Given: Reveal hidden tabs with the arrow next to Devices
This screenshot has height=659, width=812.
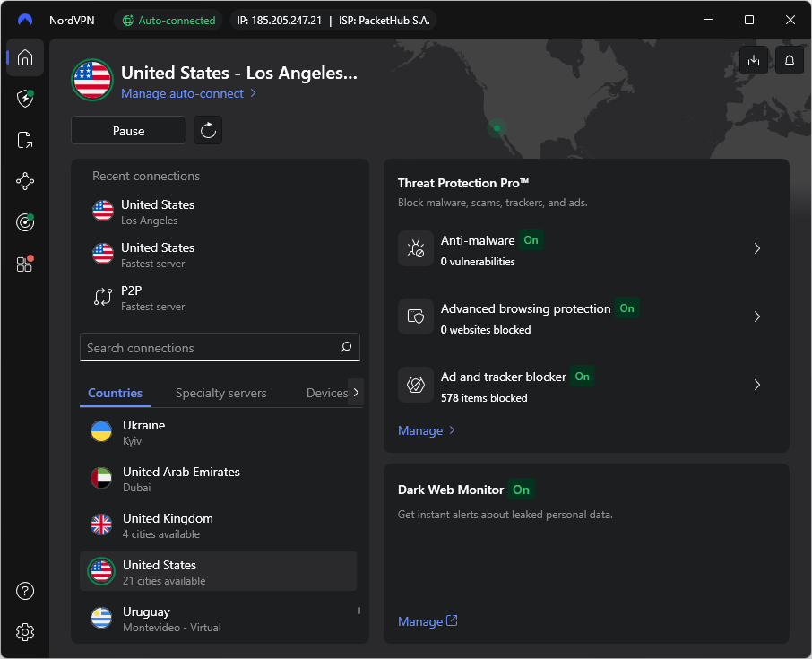Looking at the screenshot, I should pos(356,393).
